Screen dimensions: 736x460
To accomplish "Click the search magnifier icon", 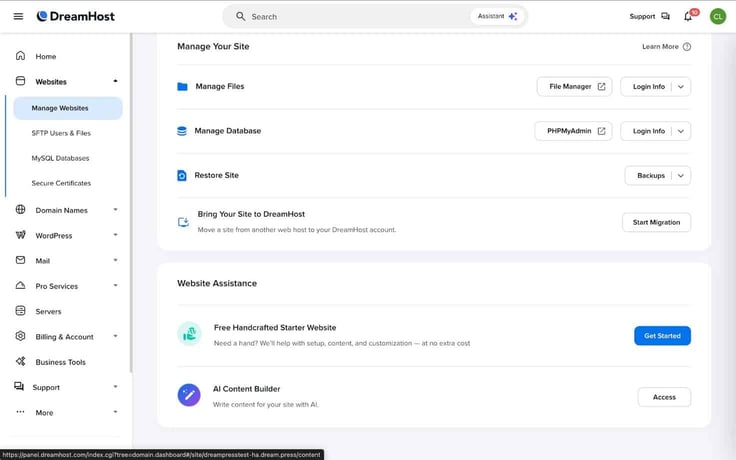I will pyautogui.click(x=240, y=16).
